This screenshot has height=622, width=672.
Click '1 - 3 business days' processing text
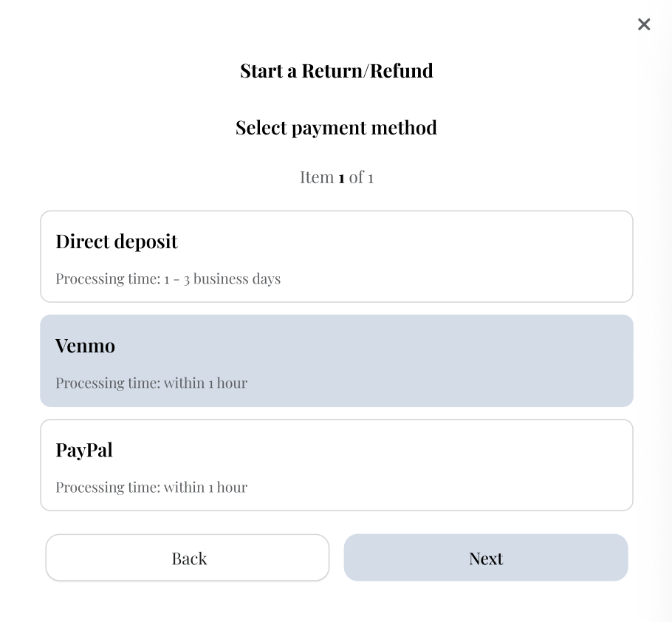pos(222,279)
